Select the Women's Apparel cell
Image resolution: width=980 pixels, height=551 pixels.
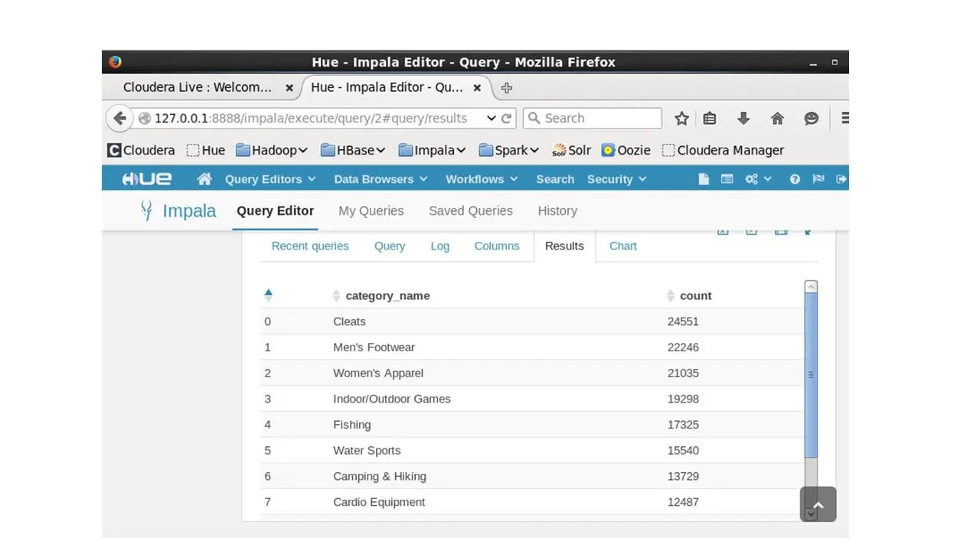[378, 373]
